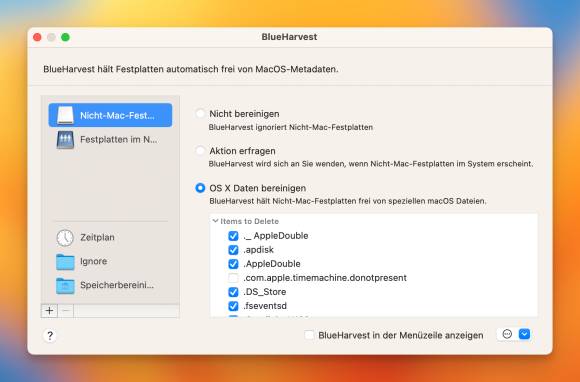580x382 pixels.
Task: Uncheck the .DS_Store checkbox
Action: click(233, 292)
